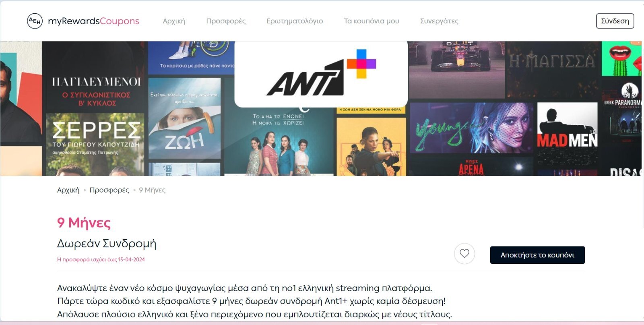Click the Αποκτήστε το κουπόνι button

click(537, 255)
